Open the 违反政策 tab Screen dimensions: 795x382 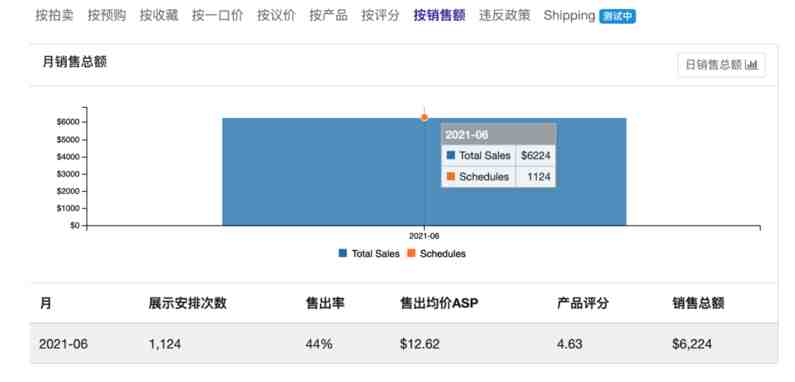pos(504,16)
